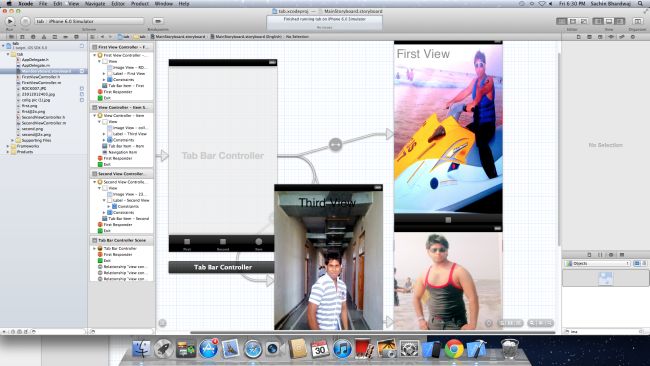The width and height of the screenshot is (650, 366).
Task: Toggle the document outline button on the canvas
Action: coord(162,323)
